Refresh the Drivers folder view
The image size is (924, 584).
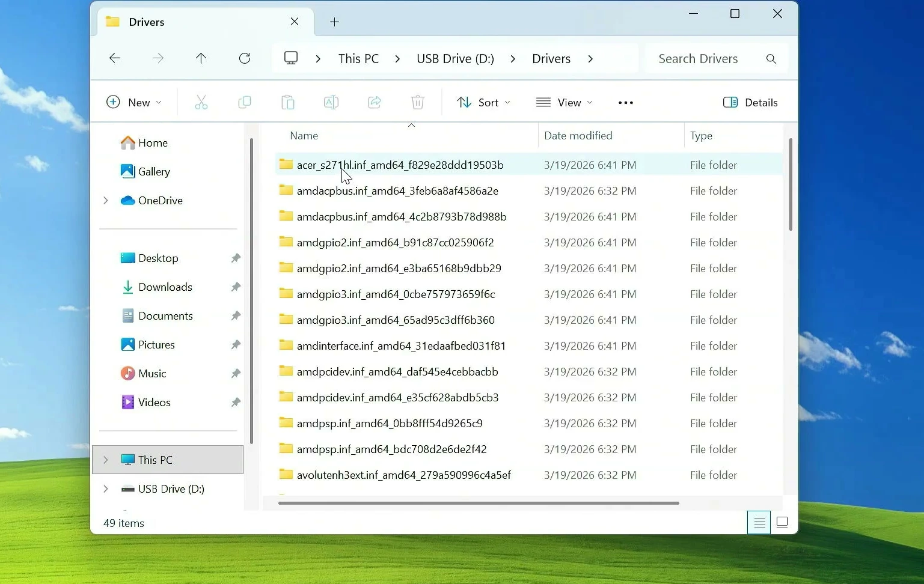(x=245, y=58)
